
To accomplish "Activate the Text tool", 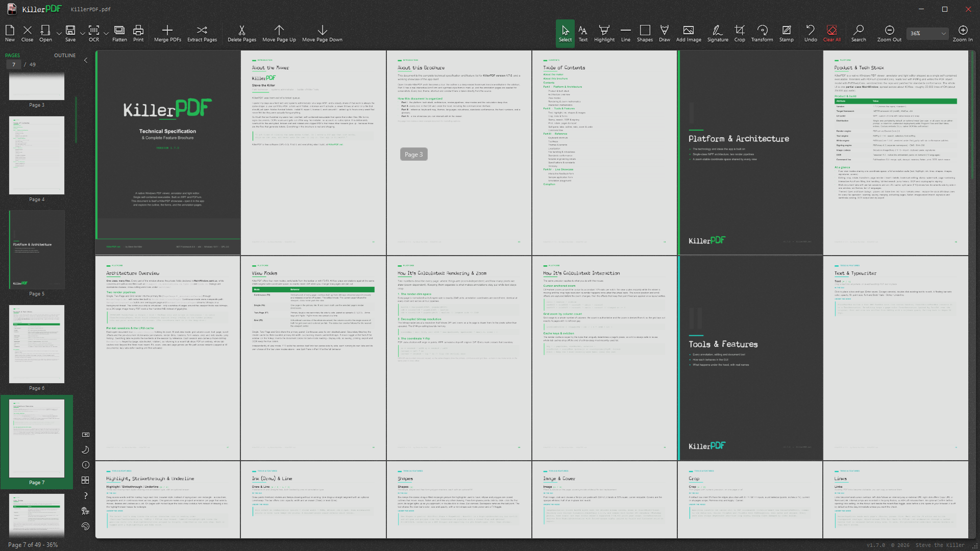I will (x=583, y=33).
